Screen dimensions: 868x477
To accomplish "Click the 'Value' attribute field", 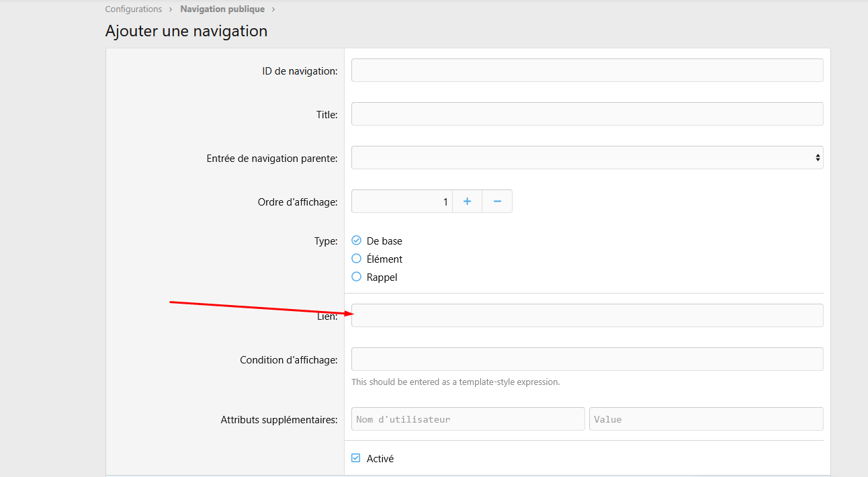I will 705,419.
